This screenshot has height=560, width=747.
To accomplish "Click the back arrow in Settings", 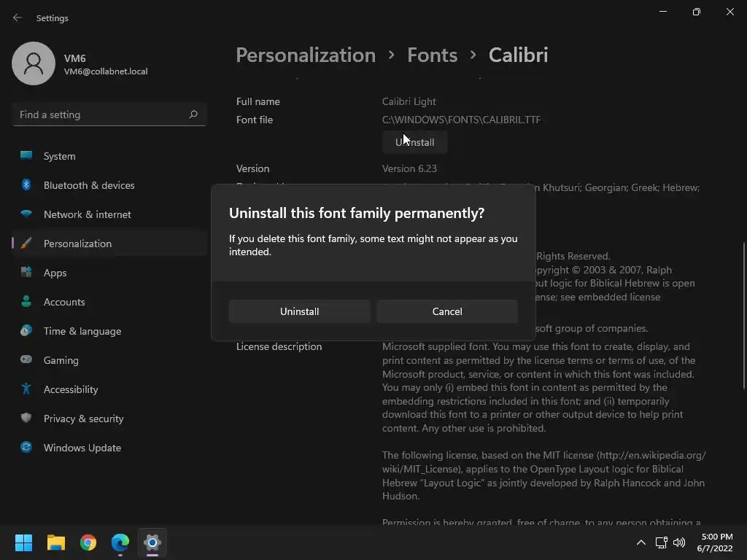I will 18,17.
